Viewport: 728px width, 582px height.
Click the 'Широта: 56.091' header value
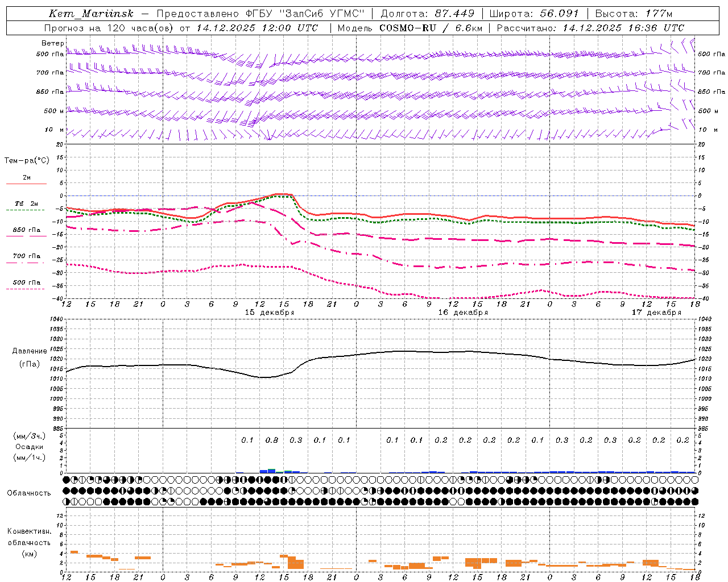pos(534,14)
